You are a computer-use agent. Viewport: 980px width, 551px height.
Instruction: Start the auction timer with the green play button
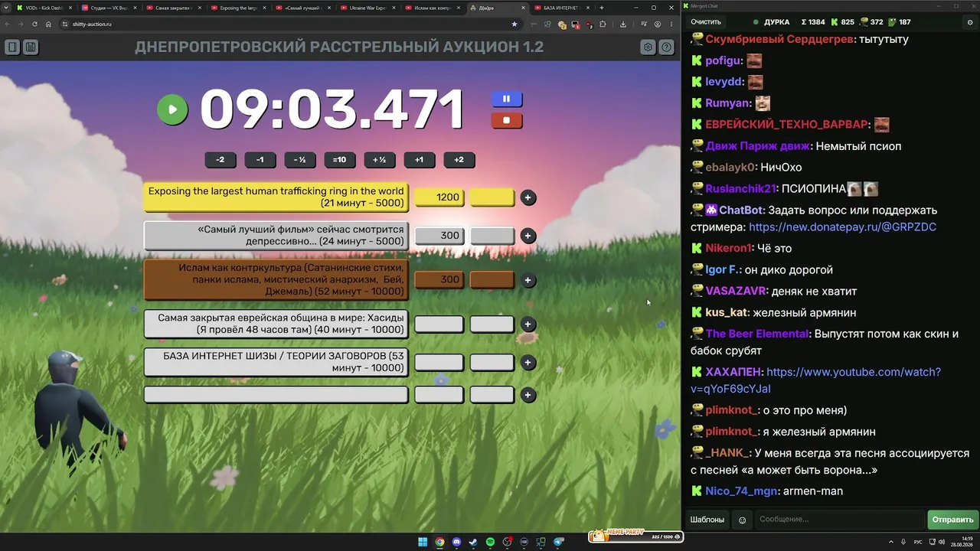172,109
